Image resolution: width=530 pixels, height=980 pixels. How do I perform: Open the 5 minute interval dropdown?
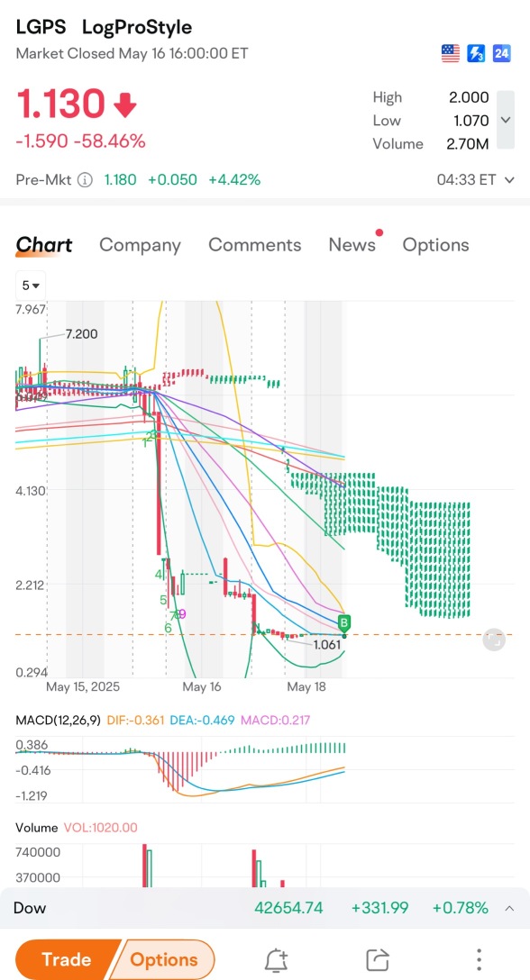[31, 286]
